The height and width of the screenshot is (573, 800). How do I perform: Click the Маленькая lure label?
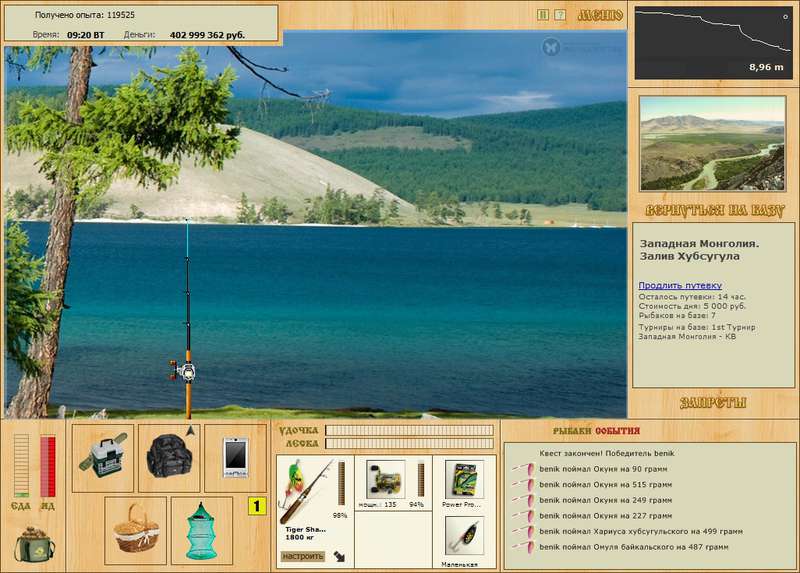[459, 564]
